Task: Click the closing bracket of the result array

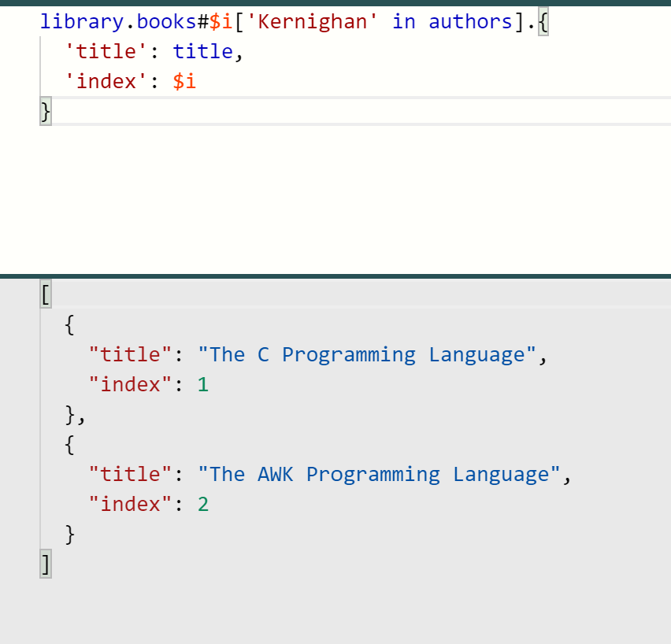Action: [46, 564]
